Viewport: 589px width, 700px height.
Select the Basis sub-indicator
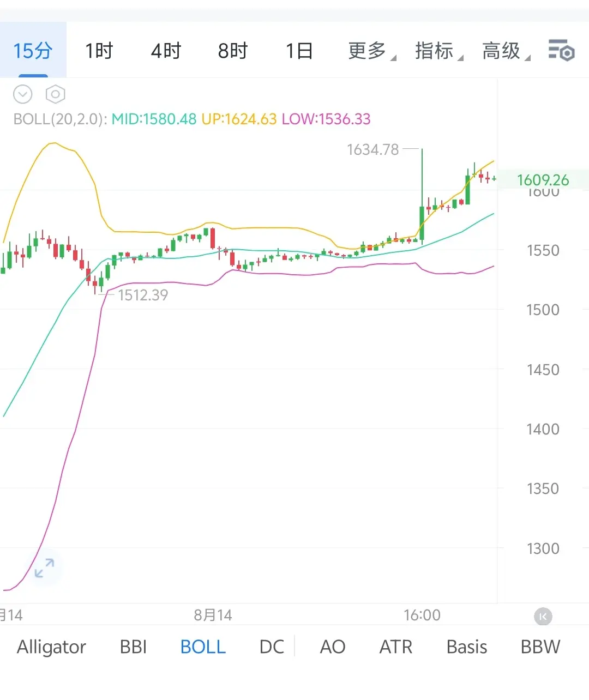(x=467, y=647)
